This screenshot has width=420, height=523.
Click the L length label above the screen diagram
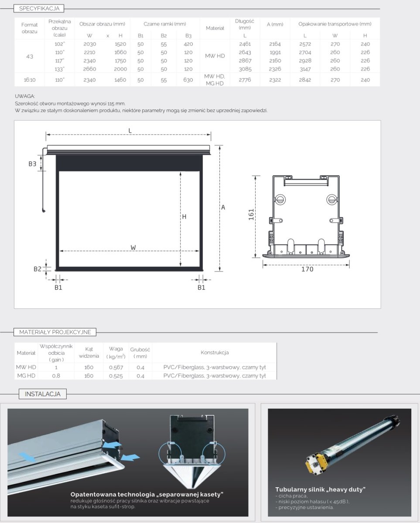(130, 130)
